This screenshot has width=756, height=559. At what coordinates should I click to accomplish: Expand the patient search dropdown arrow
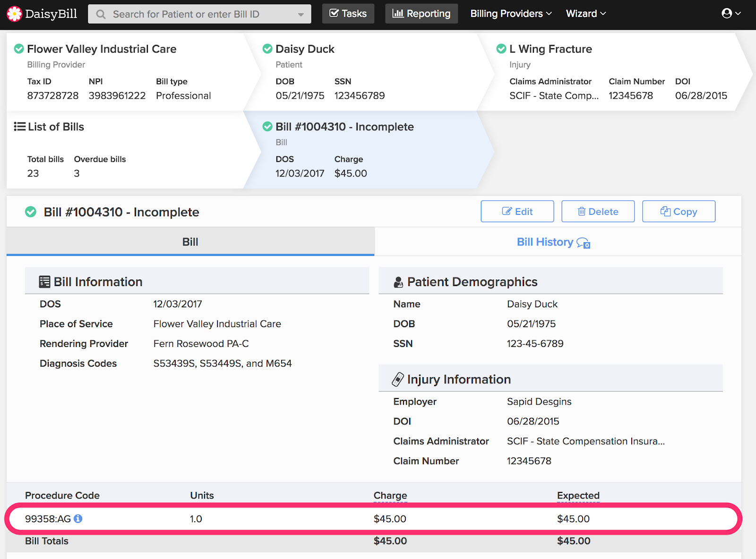[301, 14]
